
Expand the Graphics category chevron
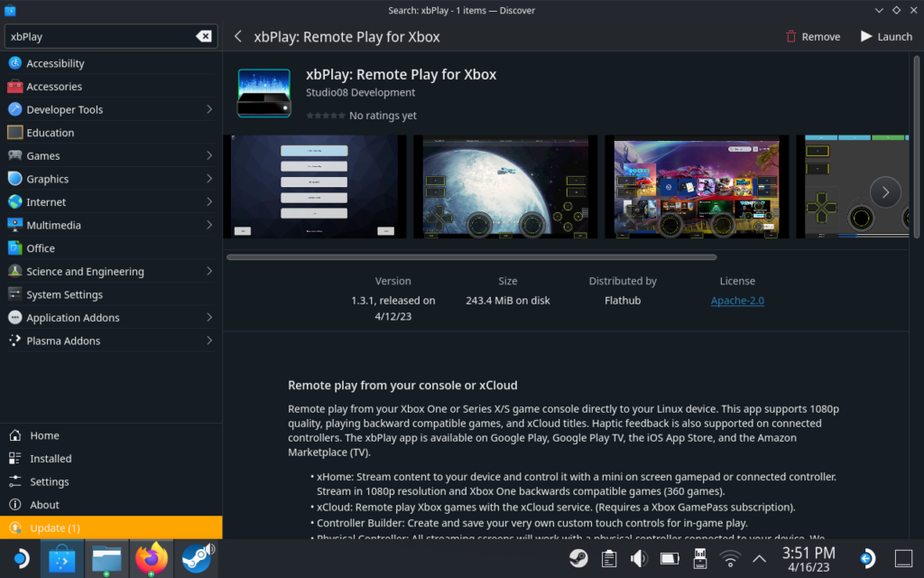click(209, 179)
